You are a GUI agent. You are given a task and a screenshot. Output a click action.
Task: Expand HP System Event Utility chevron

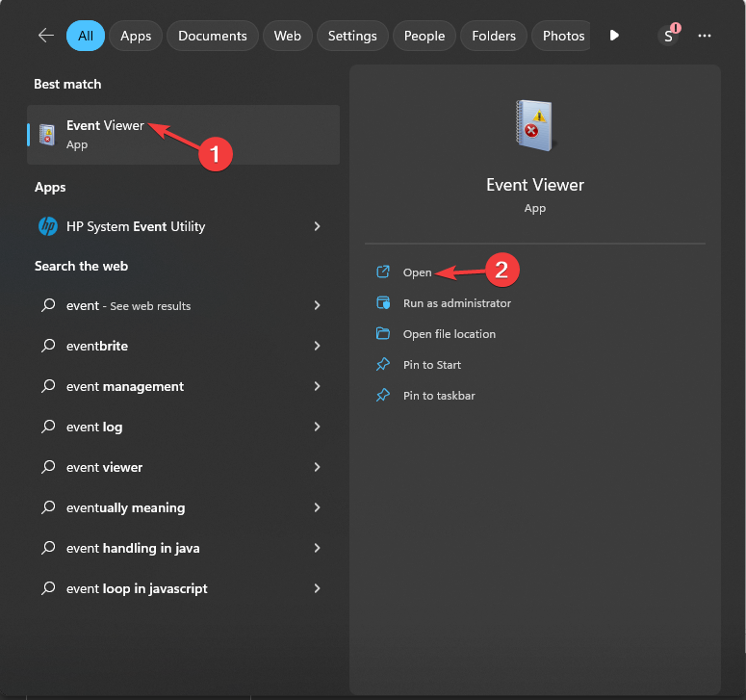click(x=317, y=226)
